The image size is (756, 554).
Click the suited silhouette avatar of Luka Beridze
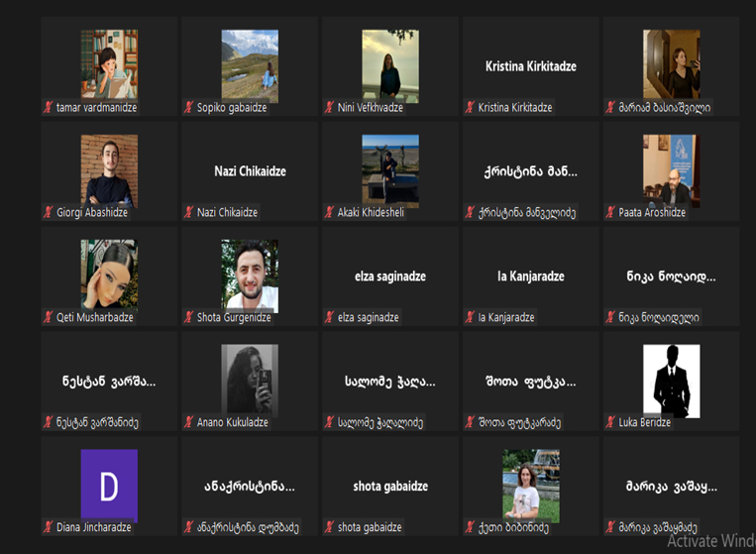click(x=671, y=381)
